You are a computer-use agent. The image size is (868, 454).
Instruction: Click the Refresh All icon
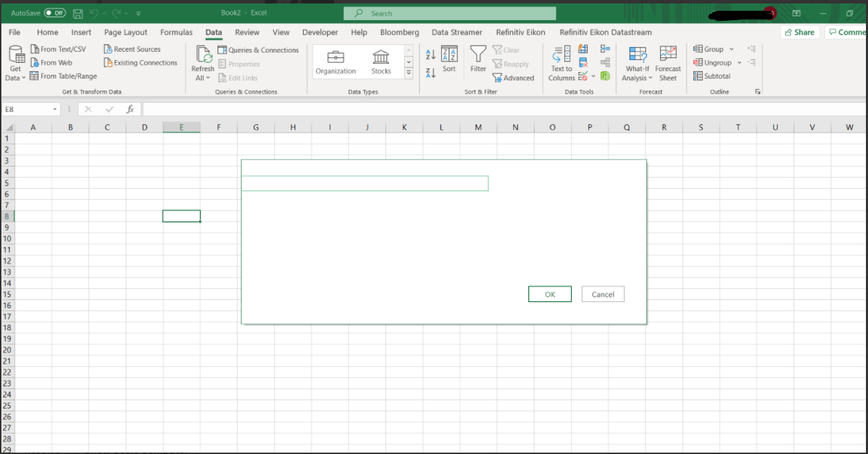203,55
